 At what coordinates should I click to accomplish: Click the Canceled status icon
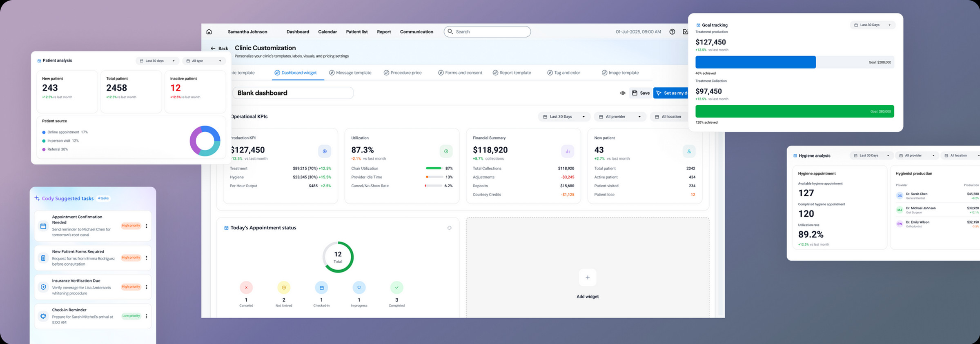click(246, 288)
